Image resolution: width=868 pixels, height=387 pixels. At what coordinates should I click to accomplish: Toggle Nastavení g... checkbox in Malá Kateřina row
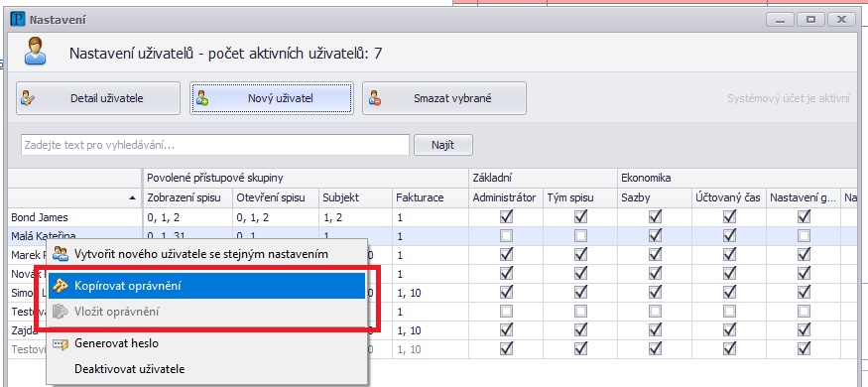click(804, 236)
